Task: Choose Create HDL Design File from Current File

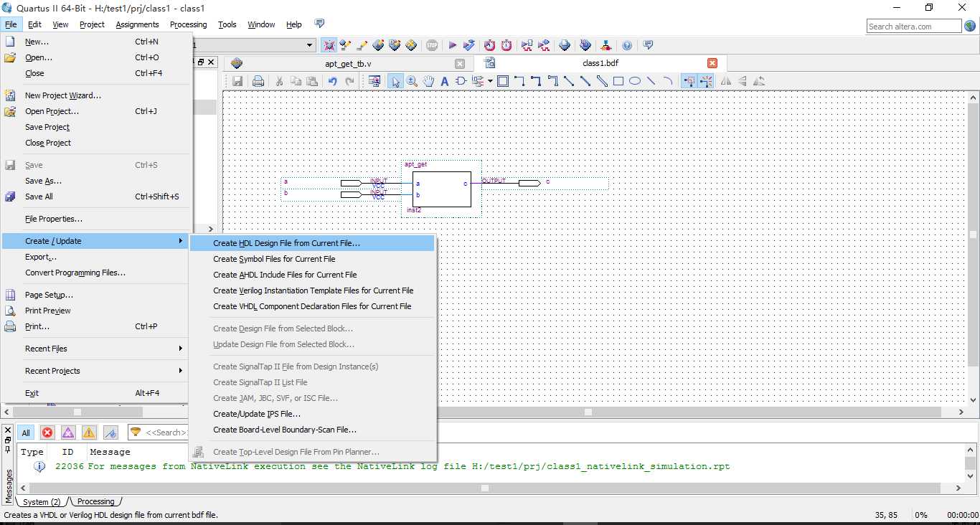Action: point(312,243)
